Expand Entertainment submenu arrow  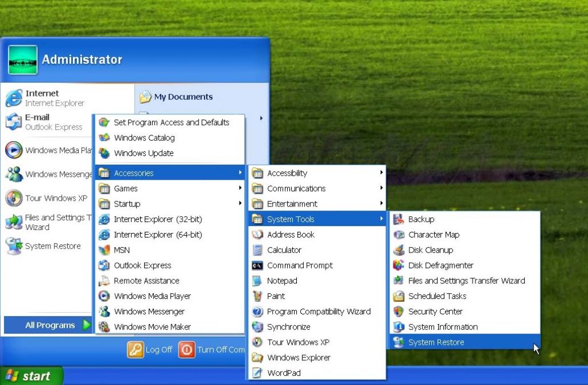381,203
